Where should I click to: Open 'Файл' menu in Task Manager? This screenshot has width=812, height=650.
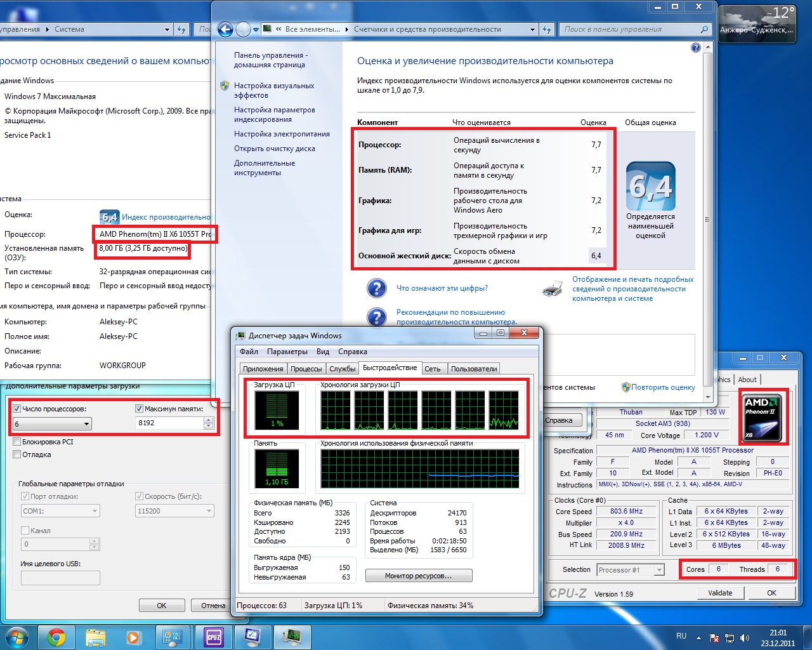(249, 352)
